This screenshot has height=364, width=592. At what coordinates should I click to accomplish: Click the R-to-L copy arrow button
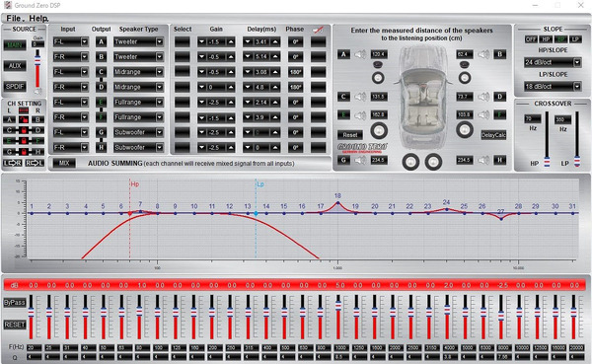(35, 163)
